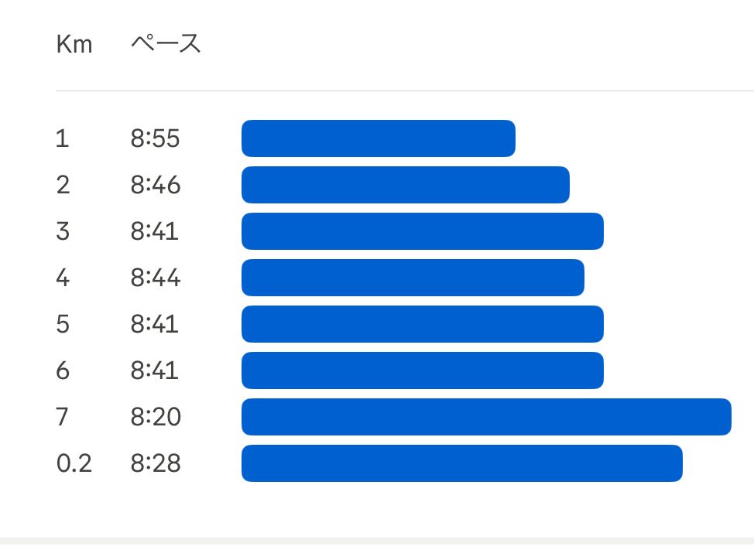Image resolution: width=754 pixels, height=560 pixels.
Task: Click the split number 5 label
Action: point(63,324)
